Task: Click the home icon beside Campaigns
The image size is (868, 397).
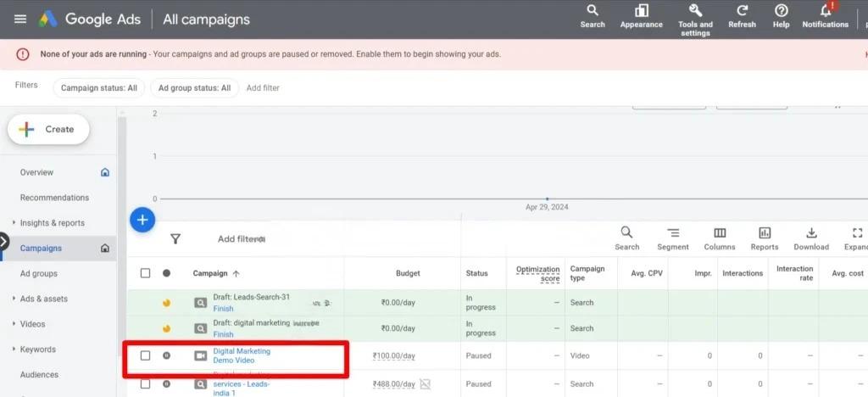Action: 105,248
